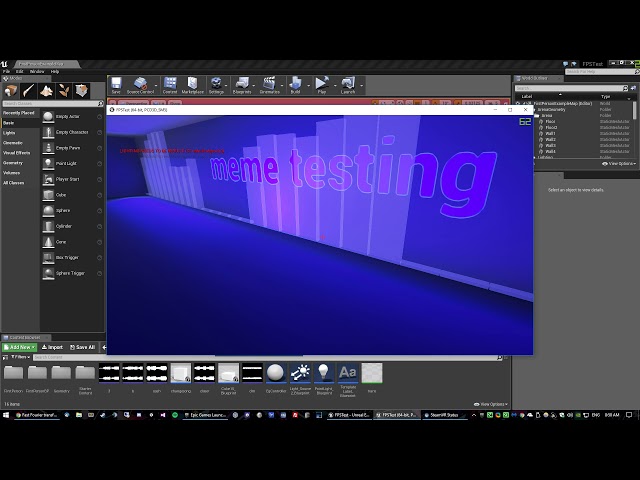Open Blueprints dropdown arrow in toolbar
Screen dimensions: 640x480
[x=254, y=86]
